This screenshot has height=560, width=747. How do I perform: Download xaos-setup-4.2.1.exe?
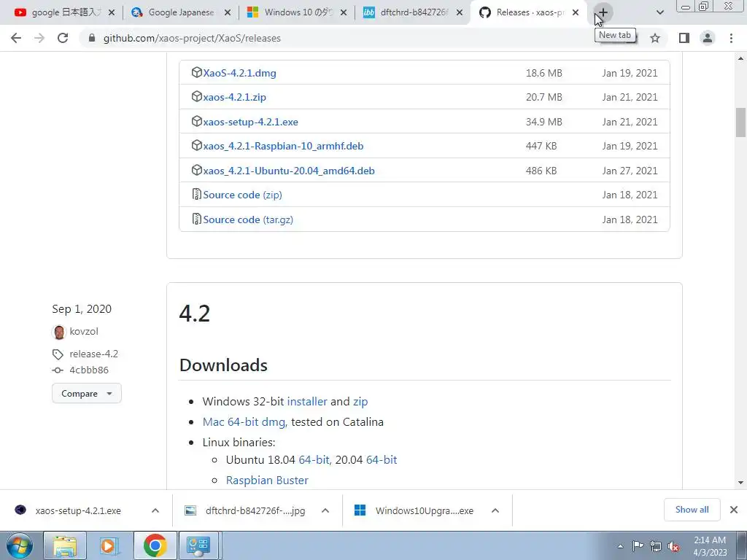(x=251, y=122)
